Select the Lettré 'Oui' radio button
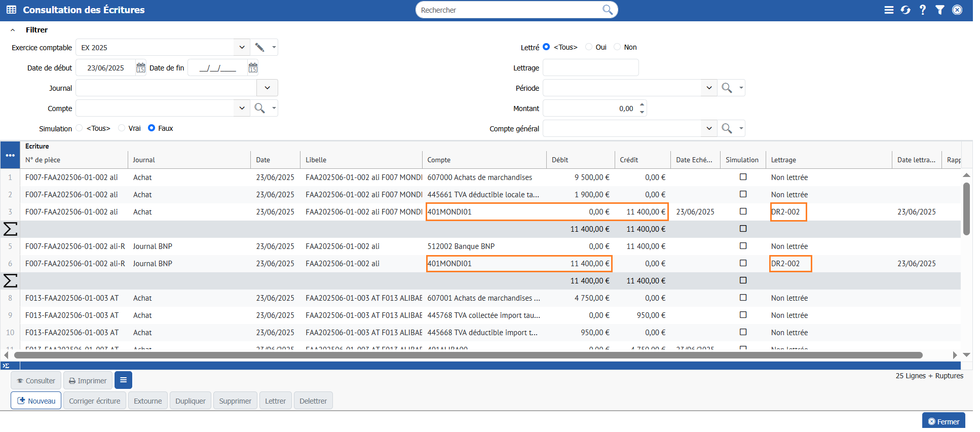Image resolution: width=980 pixels, height=432 pixels. click(x=589, y=47)
